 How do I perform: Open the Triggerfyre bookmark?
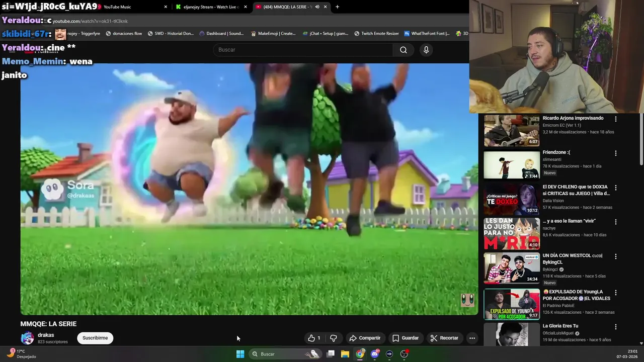83,34
